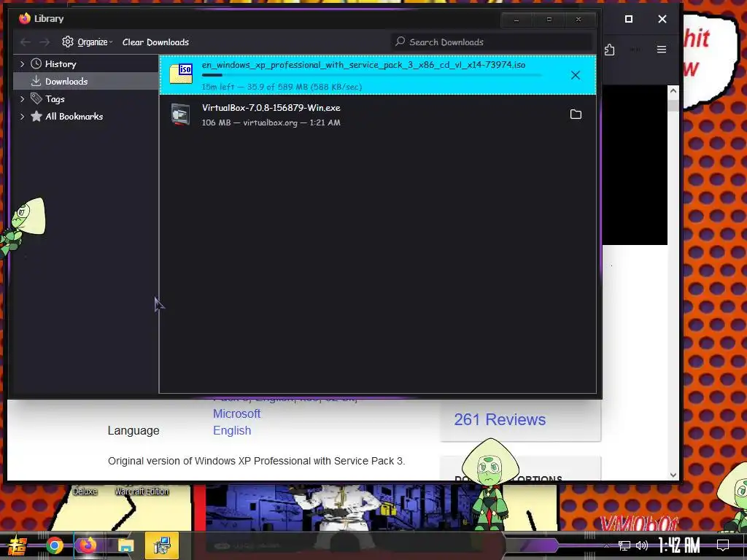Viewport: 747px width, 560px height.
Task: Open the installer app on the taskbar
Action: (x=162, y=545)
